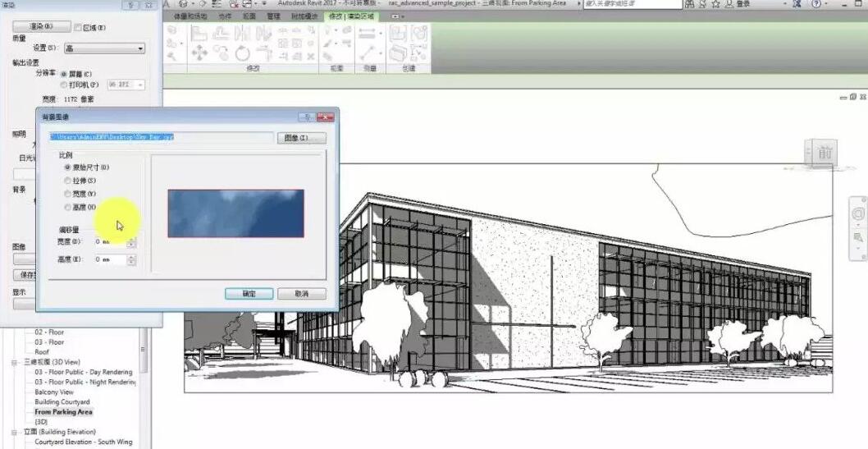Select the Offset tool in ribbon
Image resolution: width=868 pixels, height=449 pixels.
tap(221, 33)
